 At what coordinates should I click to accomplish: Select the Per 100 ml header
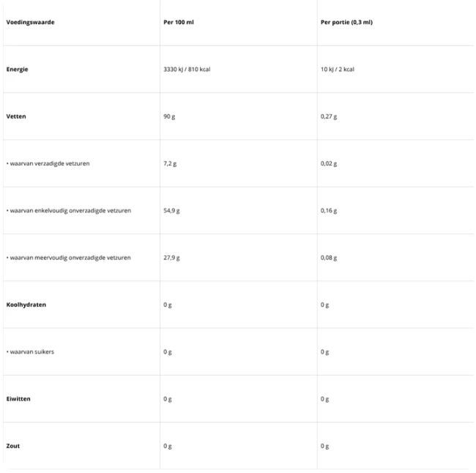click(x=178, y=22)
